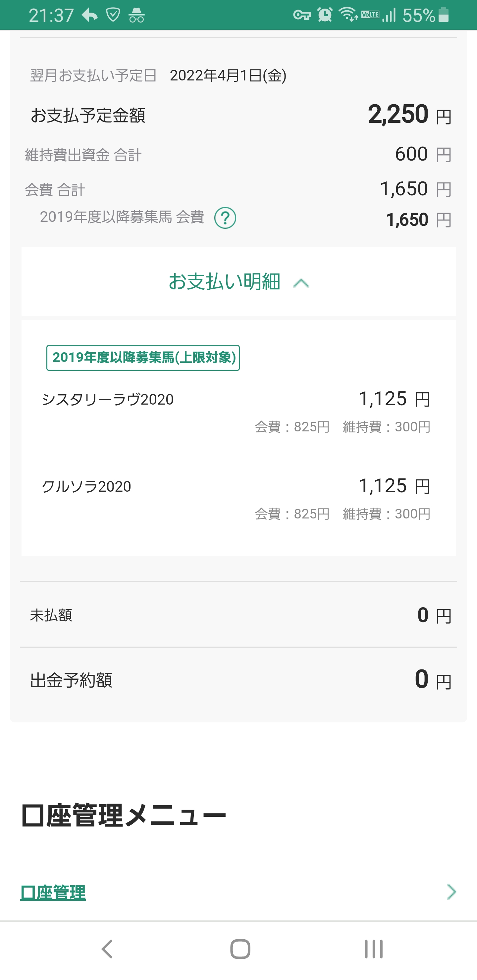Tap the Wi-Fi status icon
477x980 pixels.
pos(348,15)
